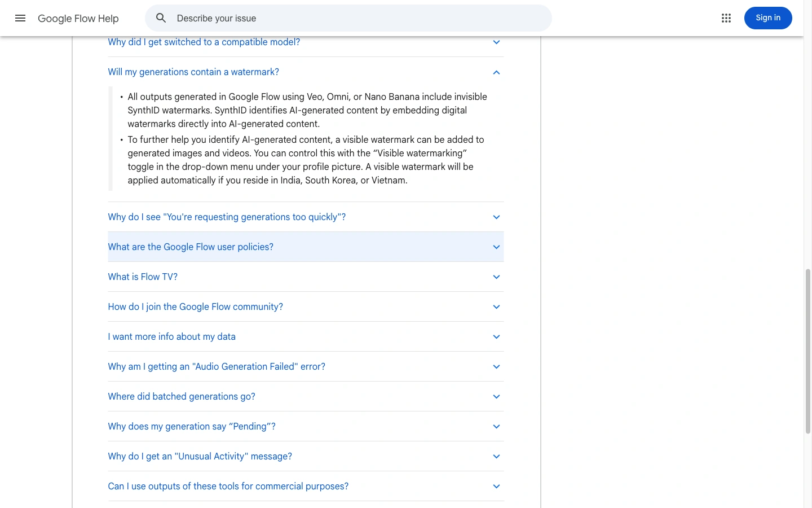Expand "How do I join the Google Flow community?"
This screenshot has width=812, height=508.
(306, 307)
